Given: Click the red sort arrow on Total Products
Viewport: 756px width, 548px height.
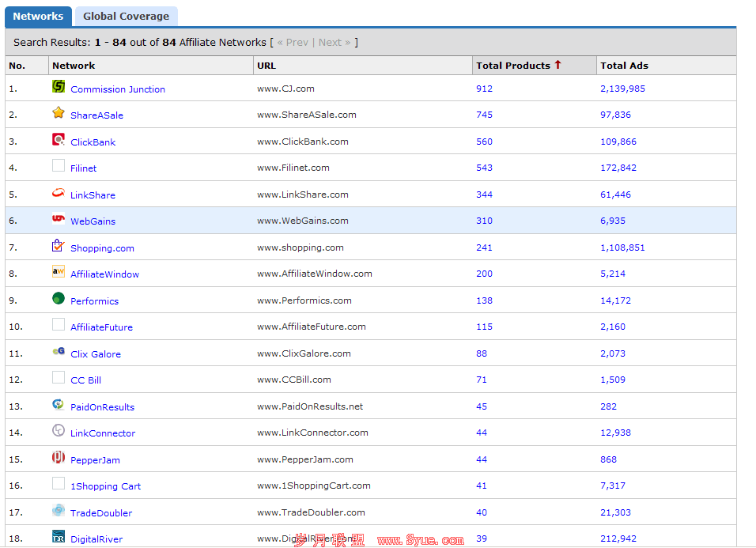Looking at the screenshot, I should coord(558,65).
